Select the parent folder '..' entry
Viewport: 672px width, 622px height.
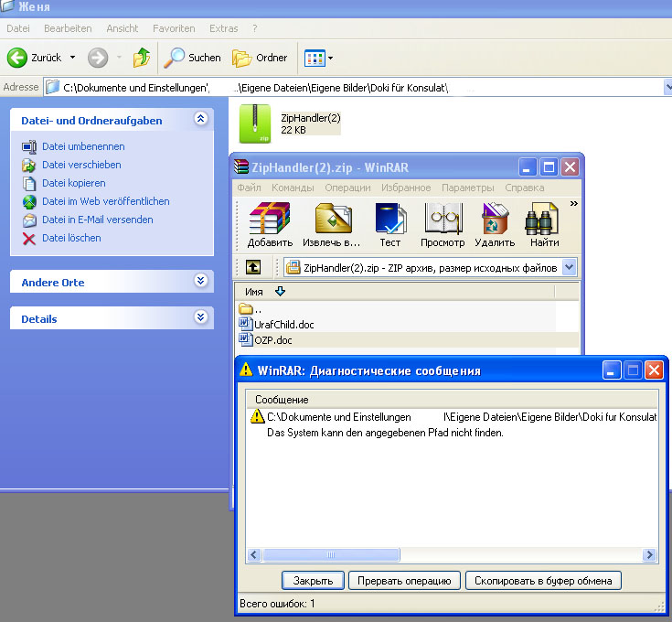[250, 309]
